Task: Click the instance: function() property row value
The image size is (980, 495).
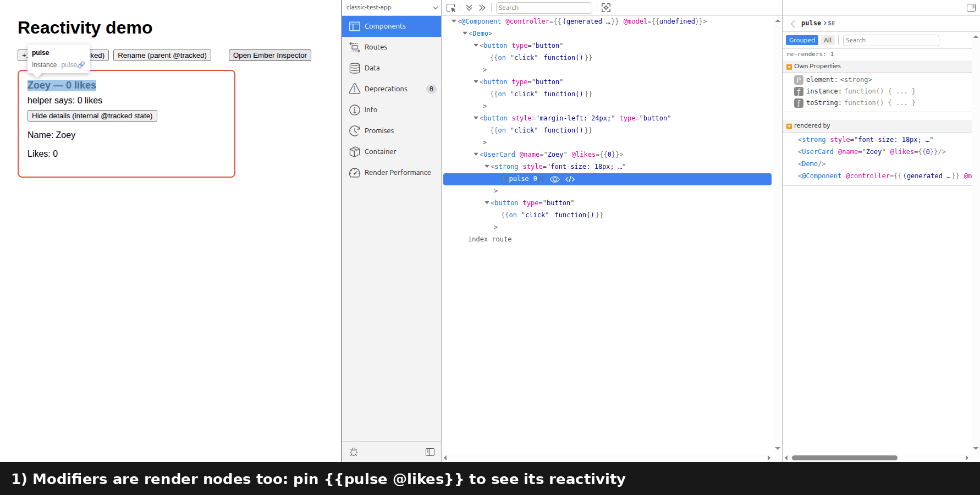Action: [x=880, y=92]
